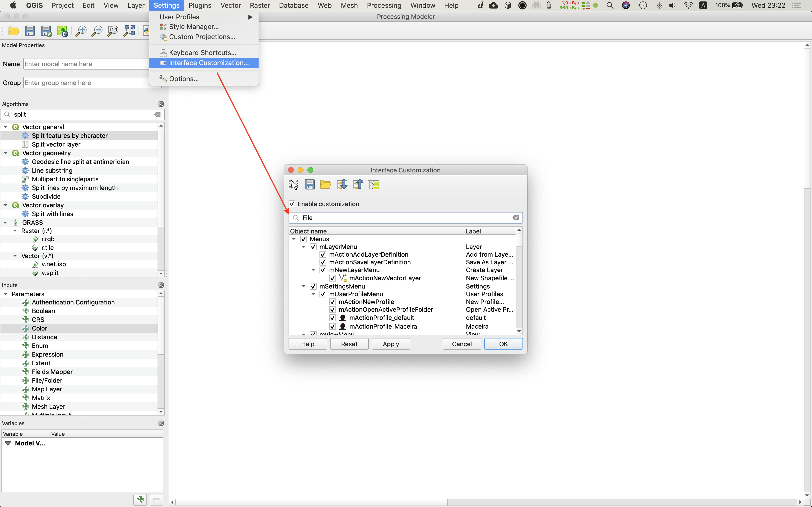Image resolution: width=812 pixels, height=507 pixels.
Task: Collapse the Vector geometry algorithm group
Action: [5, 153]
